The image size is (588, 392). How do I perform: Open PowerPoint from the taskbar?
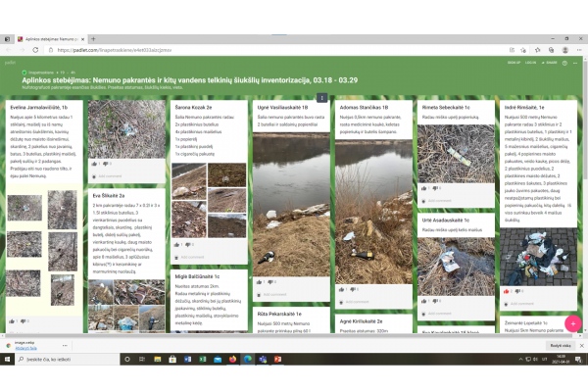point(277,360)
